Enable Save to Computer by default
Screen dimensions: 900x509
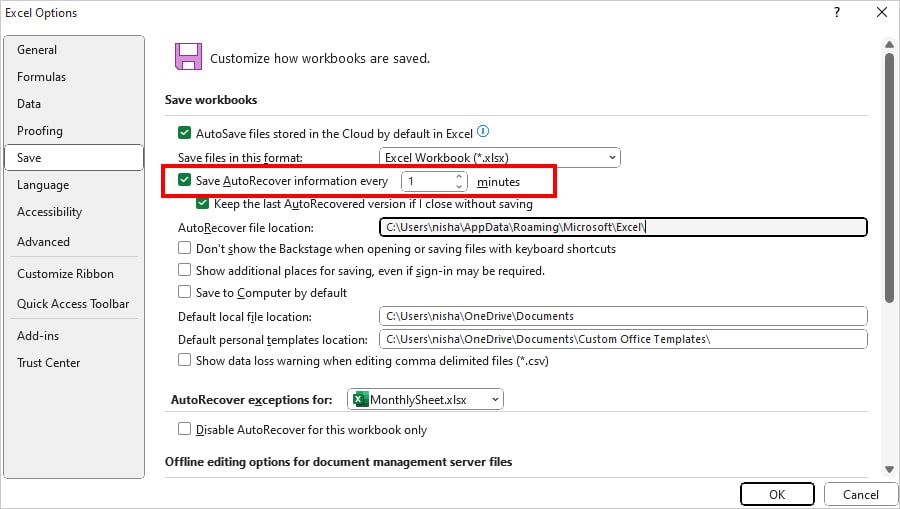[184, 292]
